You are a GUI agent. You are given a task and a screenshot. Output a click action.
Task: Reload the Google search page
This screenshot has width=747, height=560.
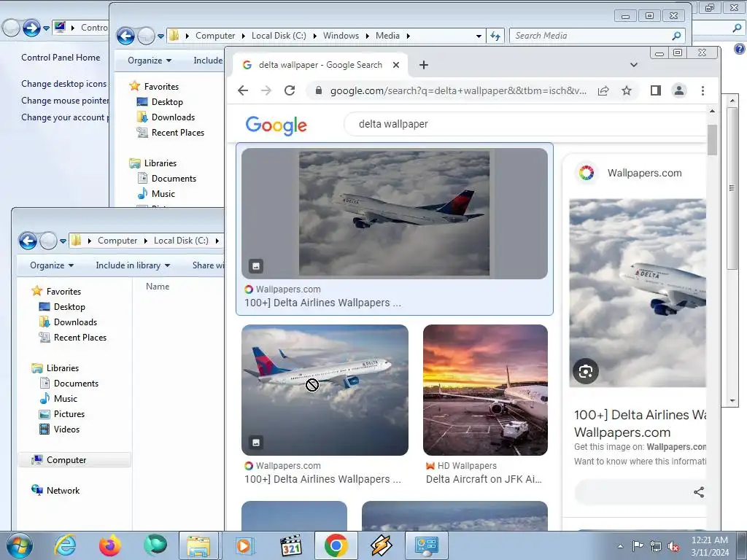click(x=290, y=90)
